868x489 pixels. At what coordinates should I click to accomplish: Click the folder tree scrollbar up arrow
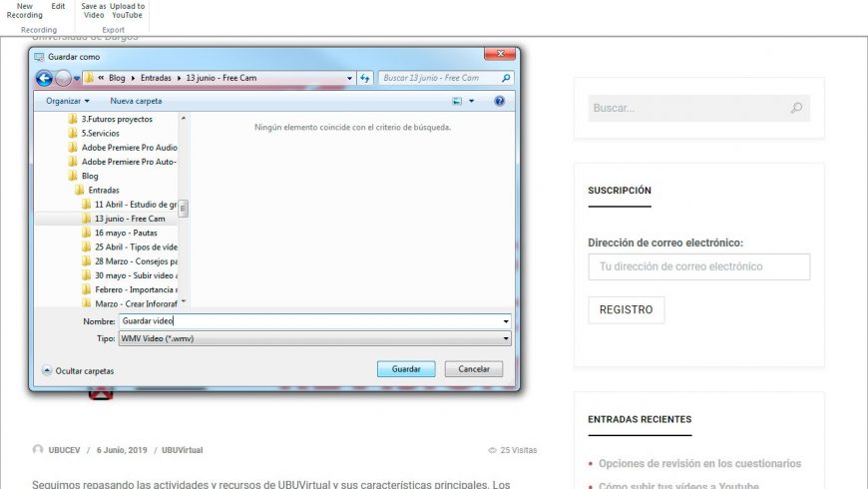(184, 118)
